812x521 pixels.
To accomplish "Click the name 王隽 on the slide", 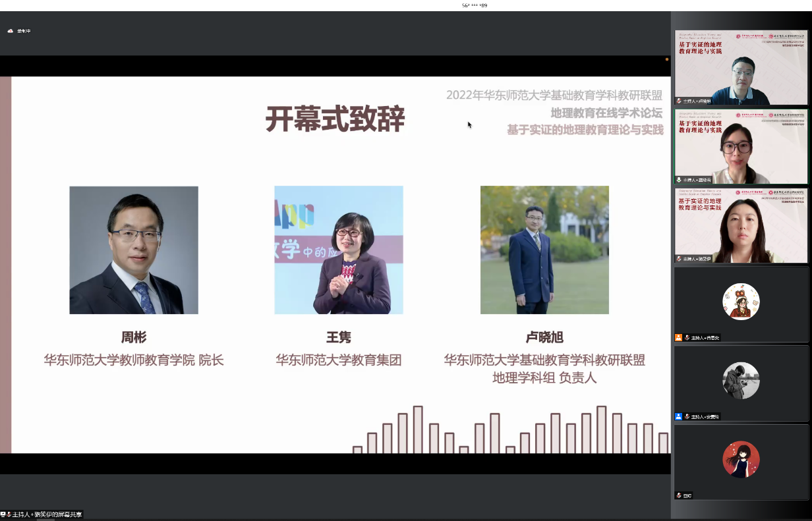I will click(x=339, y=338).
